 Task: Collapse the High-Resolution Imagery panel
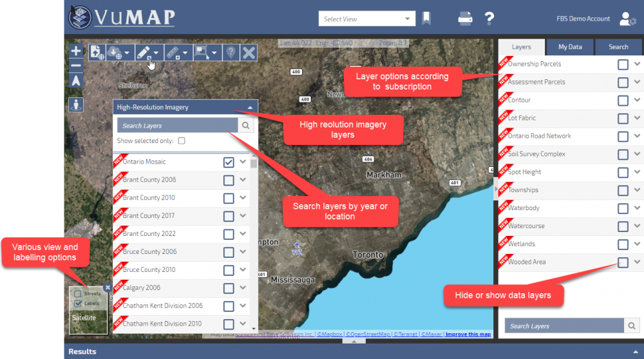point(250,108)
